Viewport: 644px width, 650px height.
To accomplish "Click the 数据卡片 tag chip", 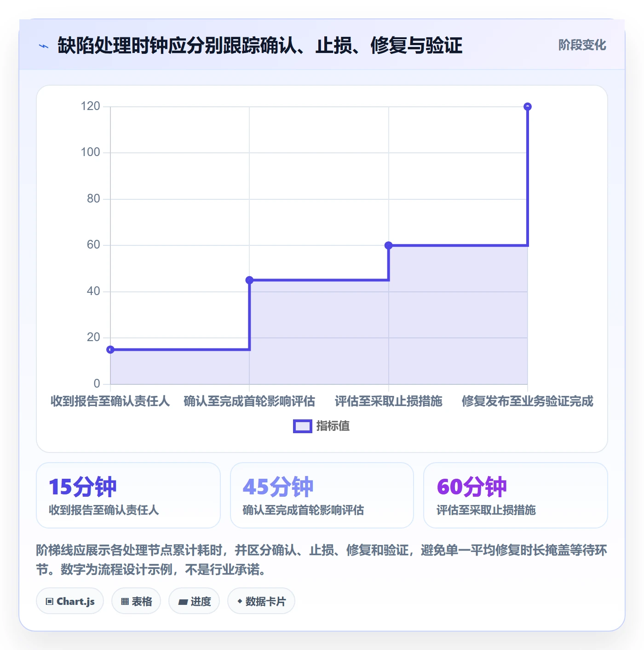I will (261, 601).
